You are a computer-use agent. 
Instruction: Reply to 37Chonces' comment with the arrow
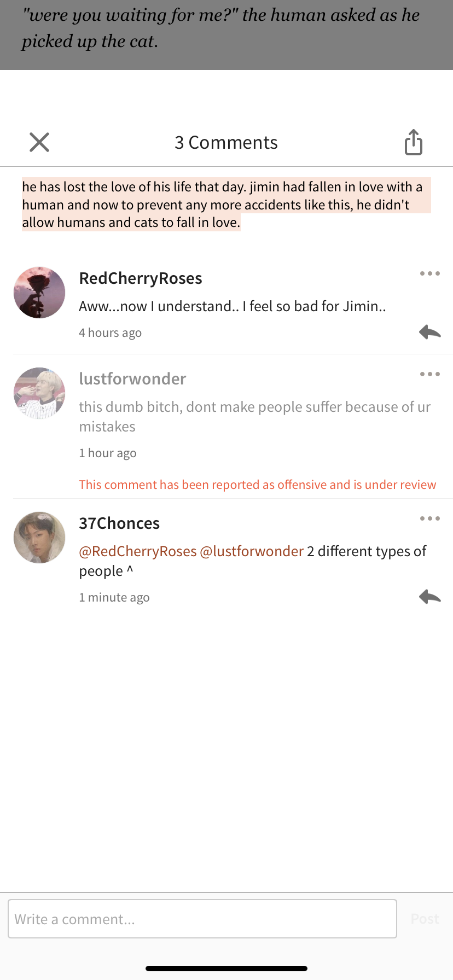pos(430,597)
